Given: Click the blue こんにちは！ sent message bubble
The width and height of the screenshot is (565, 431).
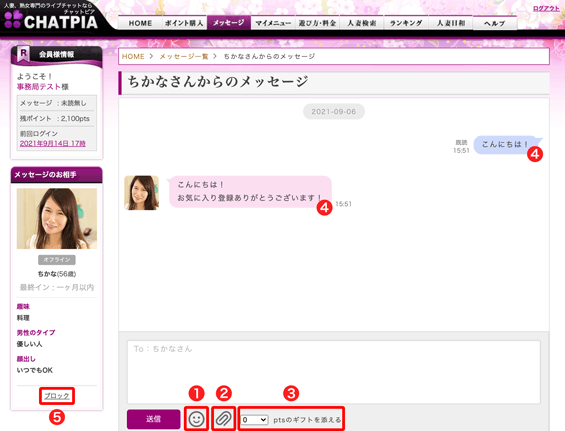Looking at the screenshot, I should click(507, 145).
